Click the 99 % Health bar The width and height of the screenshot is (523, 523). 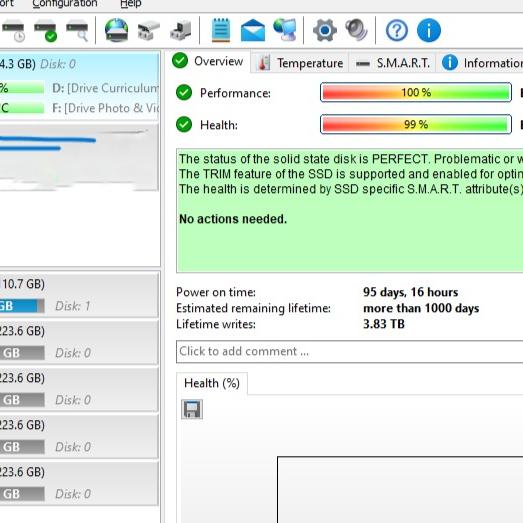[x=416, y=124]
